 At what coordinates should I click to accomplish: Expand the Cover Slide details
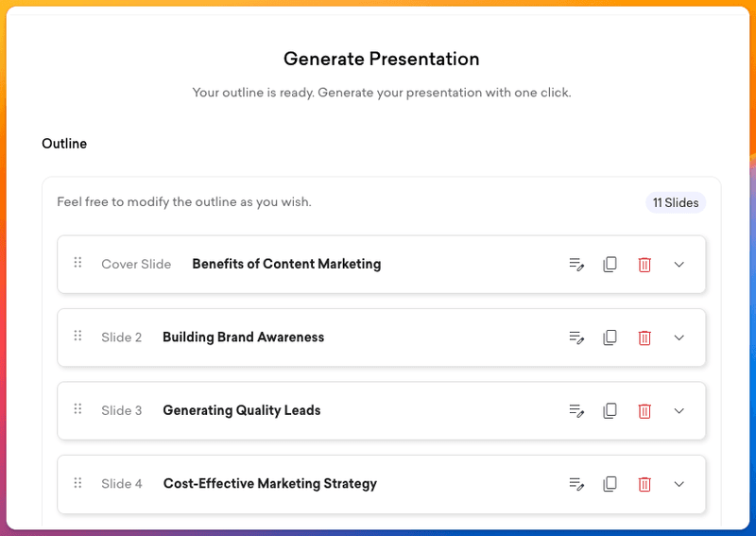click(679, 265)
